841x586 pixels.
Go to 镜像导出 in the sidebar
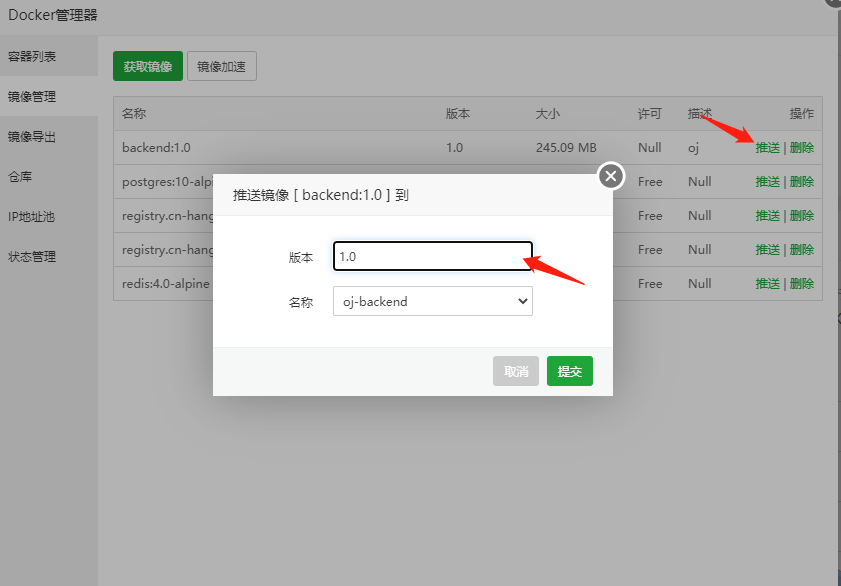32,137
